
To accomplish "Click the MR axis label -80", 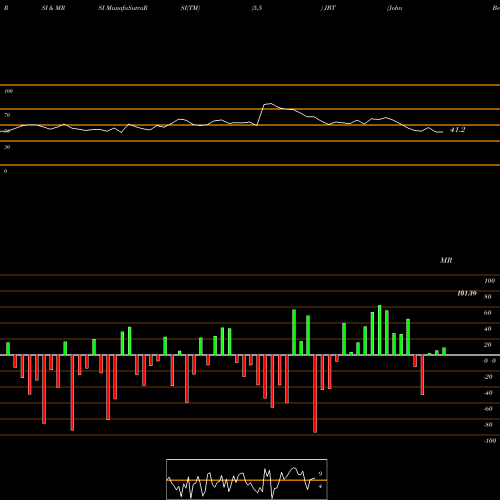I will pos(488,425).
